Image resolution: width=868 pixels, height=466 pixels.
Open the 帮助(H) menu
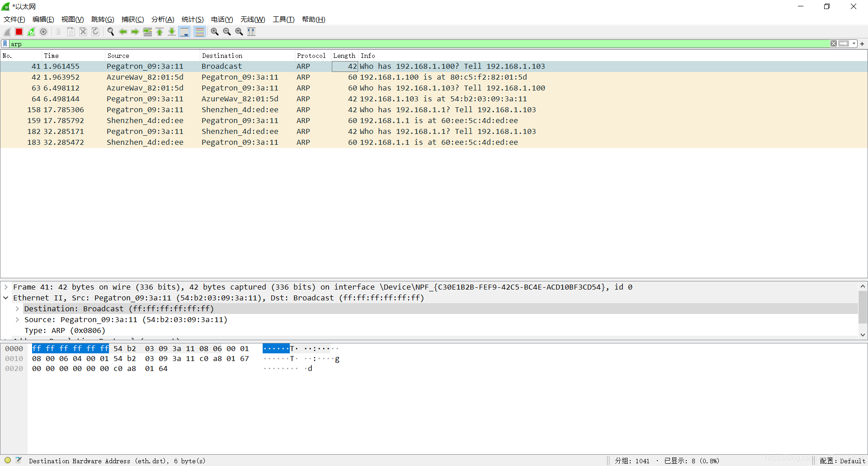pyautogui.click(x=314, y=19)
